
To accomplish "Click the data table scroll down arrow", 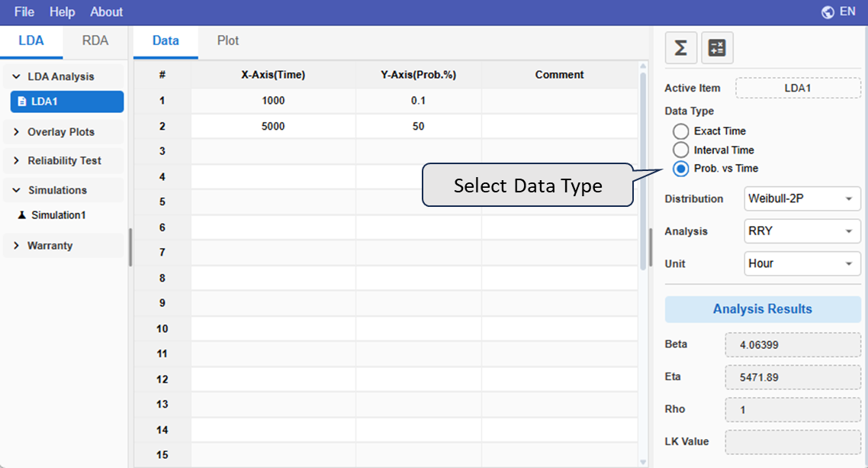I will pyautogui.click(x=643, y=462).
